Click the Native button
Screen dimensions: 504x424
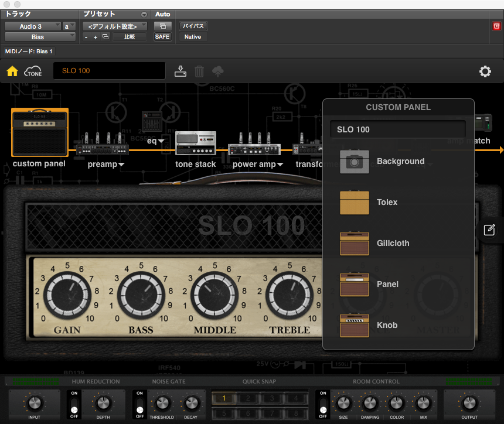tap(193, 37)
